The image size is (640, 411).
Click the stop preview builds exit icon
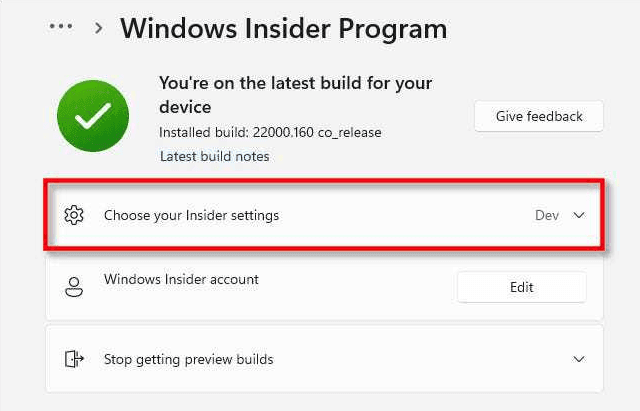pos(74,359)
